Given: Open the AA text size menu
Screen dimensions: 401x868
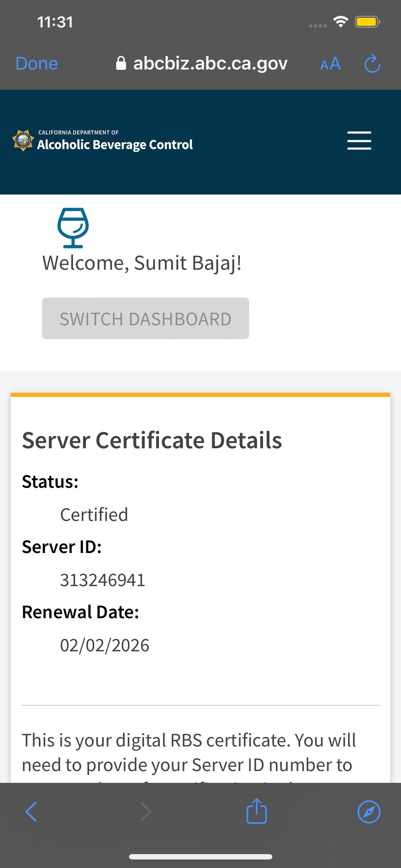Looking at the screenshot, I should tap(330, 64).
